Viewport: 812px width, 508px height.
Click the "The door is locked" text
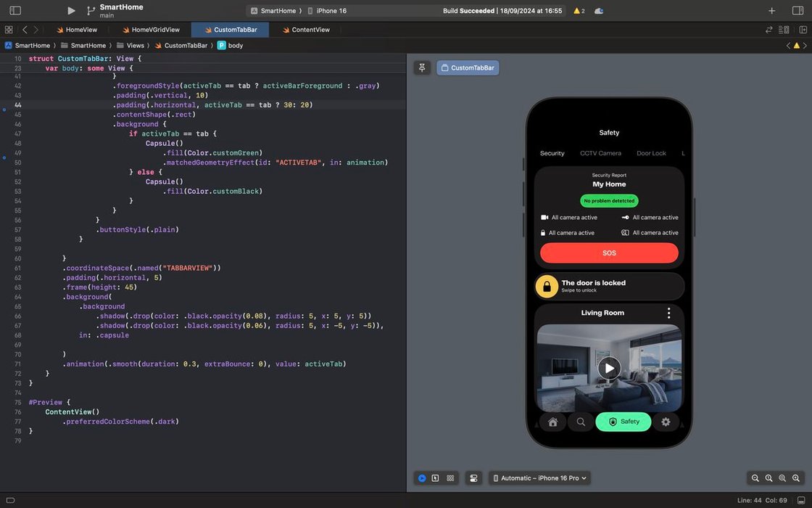coord(594,282)
